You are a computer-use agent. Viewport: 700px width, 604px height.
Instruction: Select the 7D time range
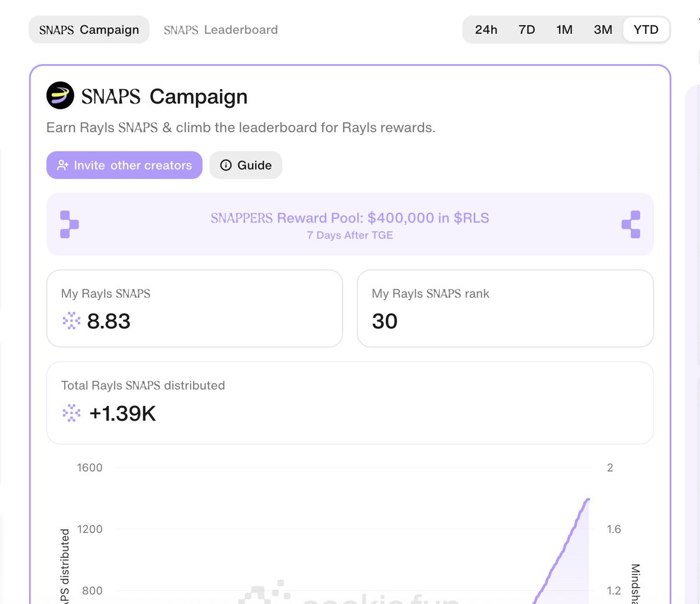(526, 30)
